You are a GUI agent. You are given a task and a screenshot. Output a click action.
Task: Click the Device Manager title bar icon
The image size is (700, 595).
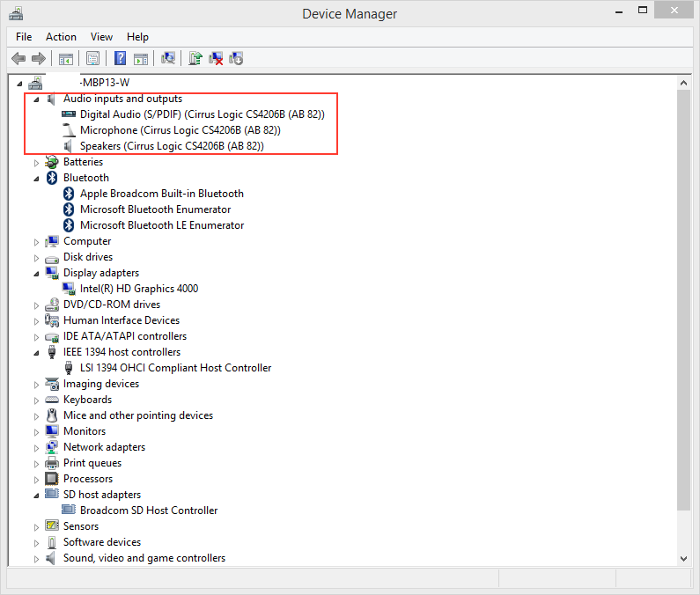(x=16, y=14)
